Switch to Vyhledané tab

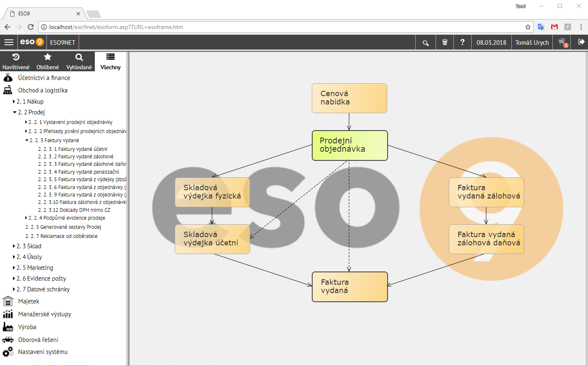79,61
